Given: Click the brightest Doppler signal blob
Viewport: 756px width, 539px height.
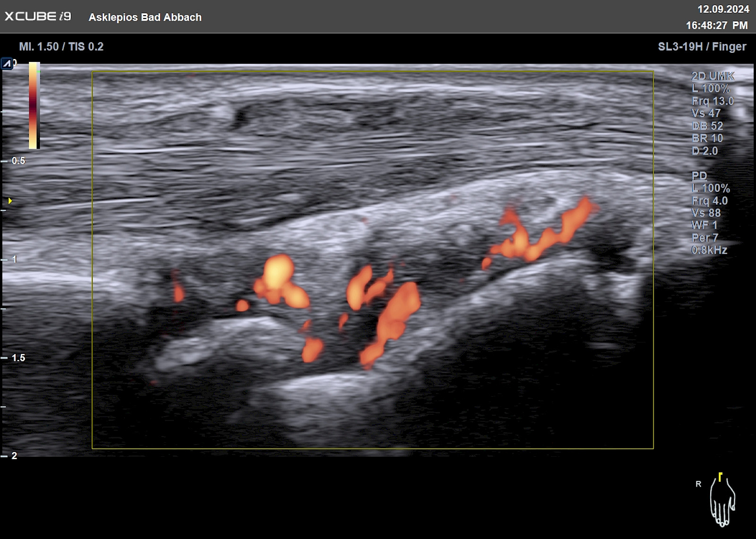Looking at the screenshot, I should [278, 271].
